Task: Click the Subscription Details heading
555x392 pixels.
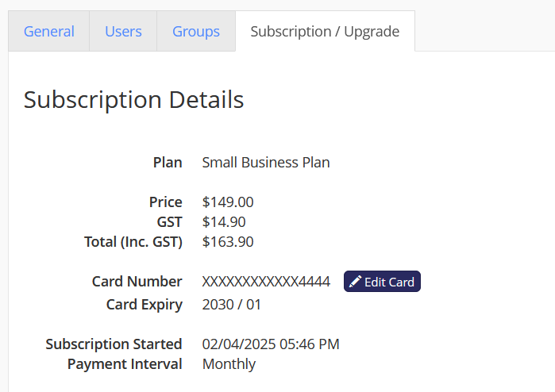Action: (134, 100)
